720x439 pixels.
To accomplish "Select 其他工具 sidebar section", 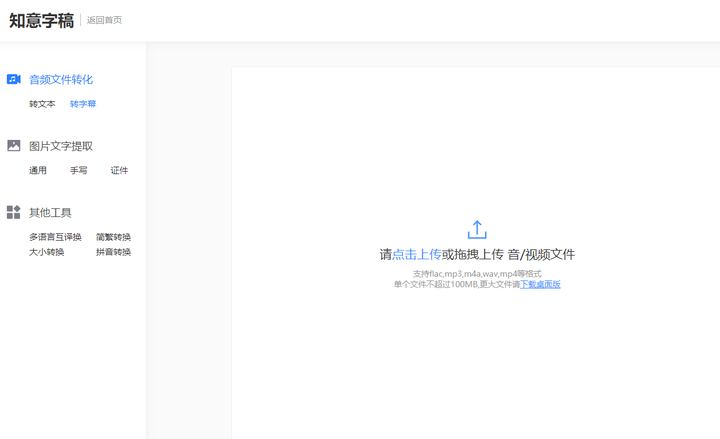I will pyautogui.click(x=51, y=213).
